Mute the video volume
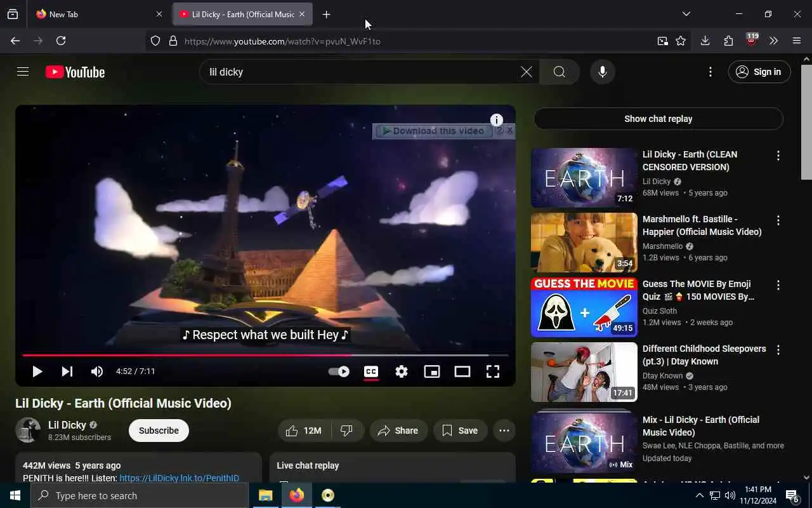 [x=96, y=371]
